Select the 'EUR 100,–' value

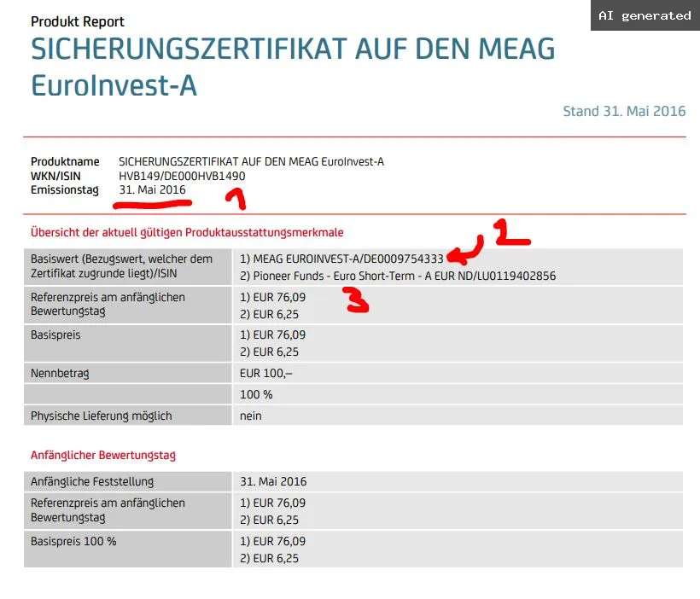pyautogui.click(x=266, y=373)
